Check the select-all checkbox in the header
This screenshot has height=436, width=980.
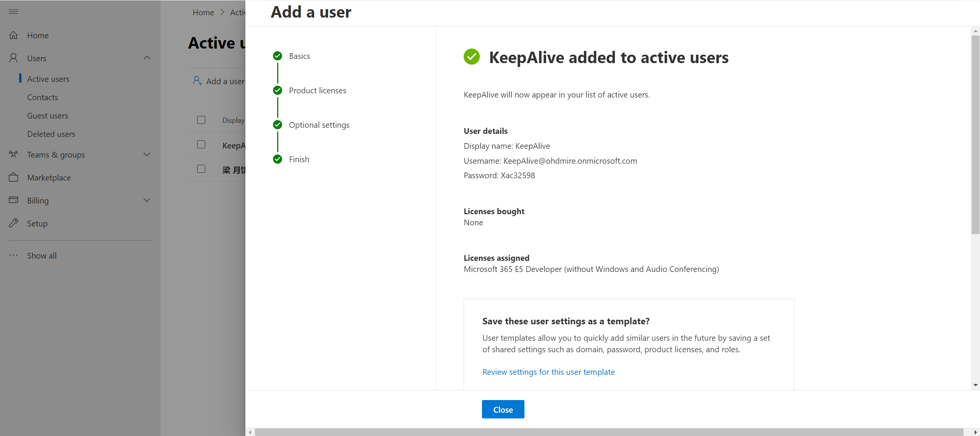[x=201, y=120]
